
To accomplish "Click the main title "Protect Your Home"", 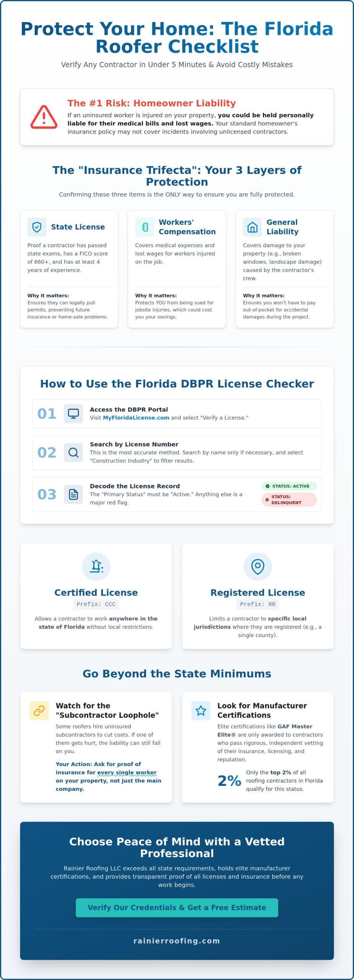I will coord(177,38).
